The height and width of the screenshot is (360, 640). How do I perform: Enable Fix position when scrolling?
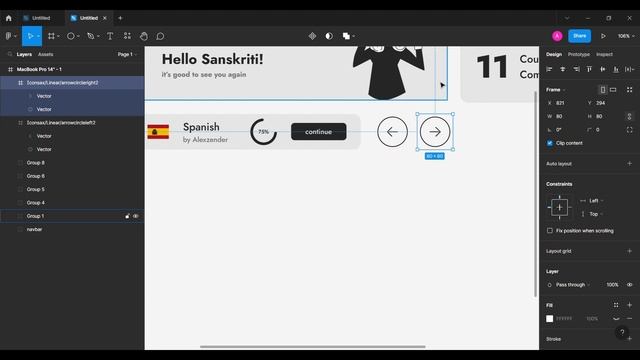tap(550, 231)
